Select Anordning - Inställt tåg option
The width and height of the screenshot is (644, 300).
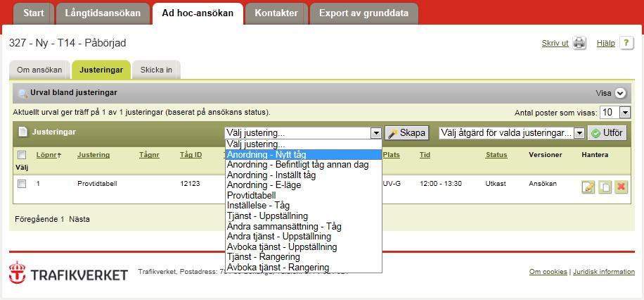click(304, 175)
